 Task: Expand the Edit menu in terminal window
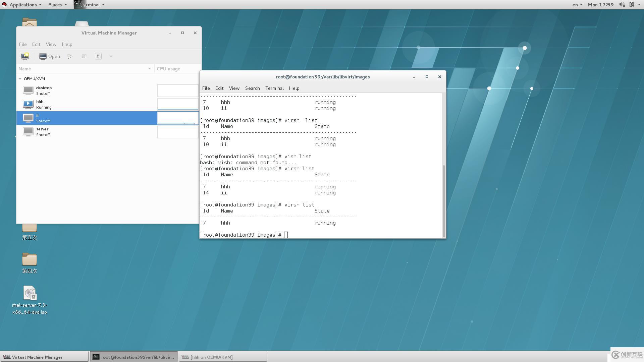click(x=219, y=88)
